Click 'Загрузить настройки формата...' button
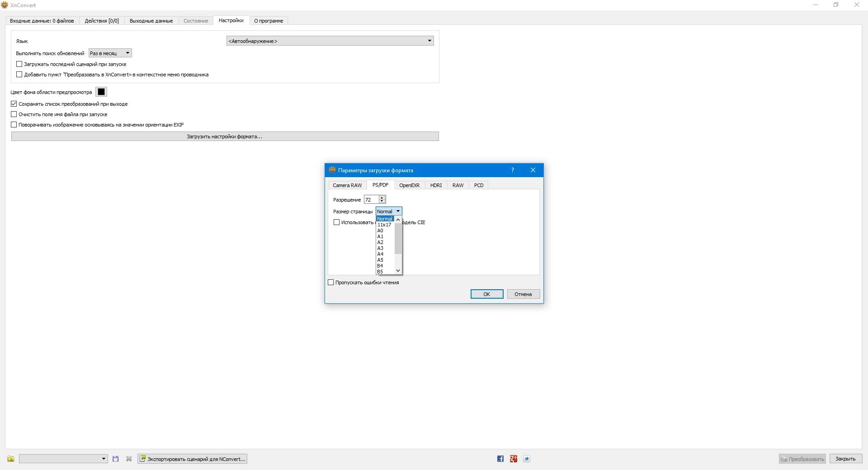Image resolution: width=868 pixels, height=470 pixels. (x=225, y=136)
